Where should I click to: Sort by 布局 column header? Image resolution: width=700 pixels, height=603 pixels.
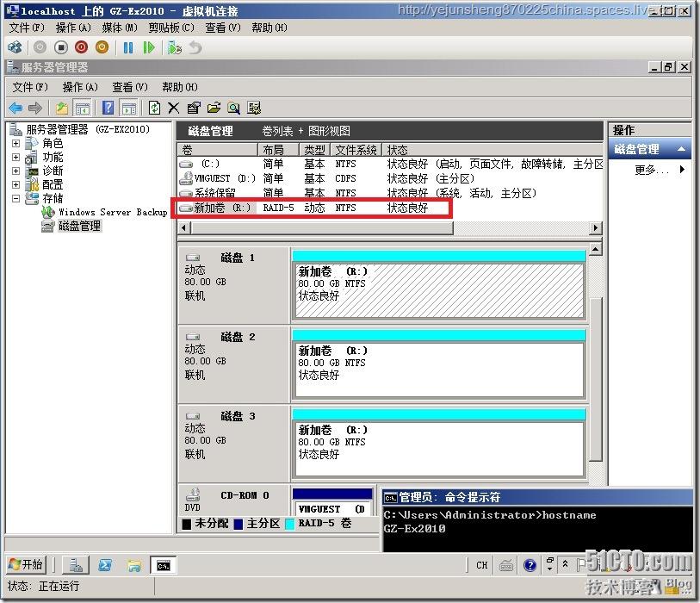pyautogui.click(x=278, y=149)
